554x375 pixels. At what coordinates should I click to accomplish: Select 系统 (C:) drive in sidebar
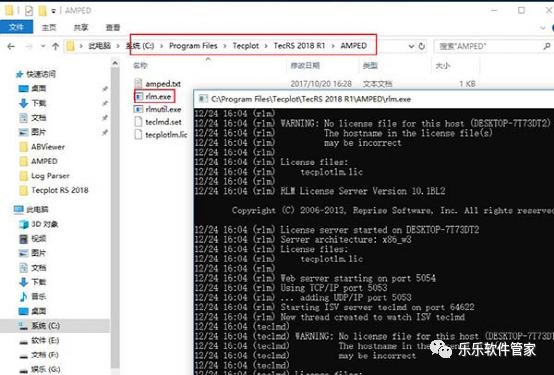[x=45, y=326]
